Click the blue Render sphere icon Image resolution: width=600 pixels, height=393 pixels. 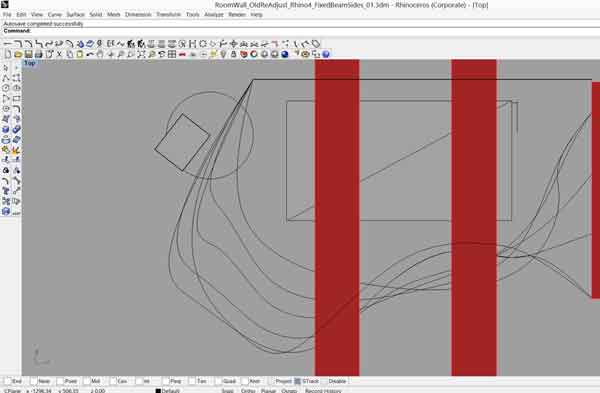pyautogui.click(x=285, y=54)
